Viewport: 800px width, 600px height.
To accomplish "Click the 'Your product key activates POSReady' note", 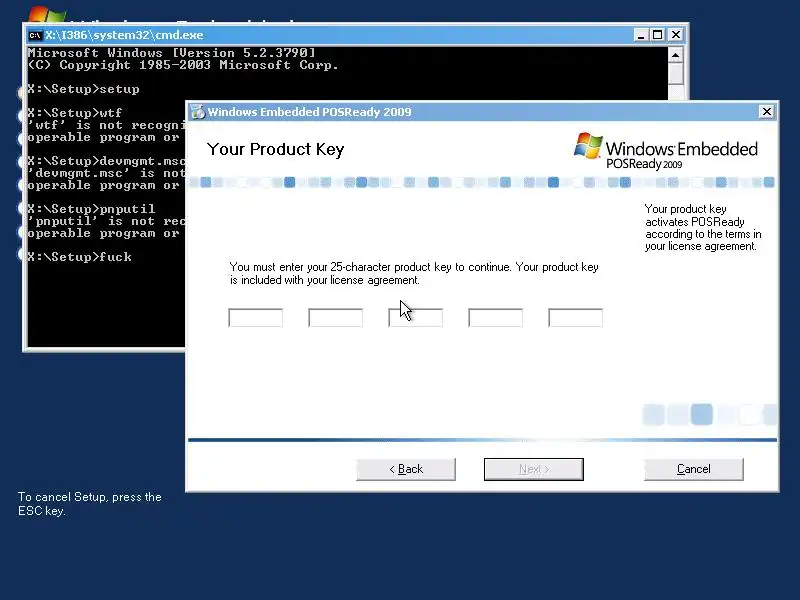I will [703, 228].
